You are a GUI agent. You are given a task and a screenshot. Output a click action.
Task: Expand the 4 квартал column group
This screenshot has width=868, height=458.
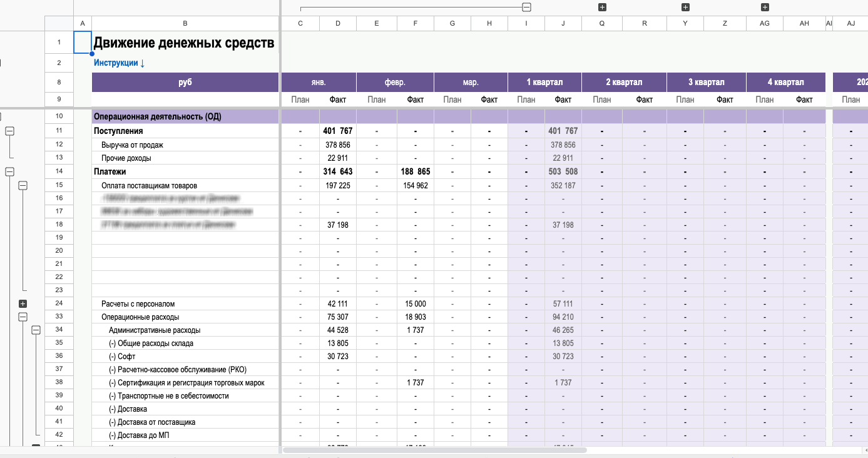coord(765,8)
